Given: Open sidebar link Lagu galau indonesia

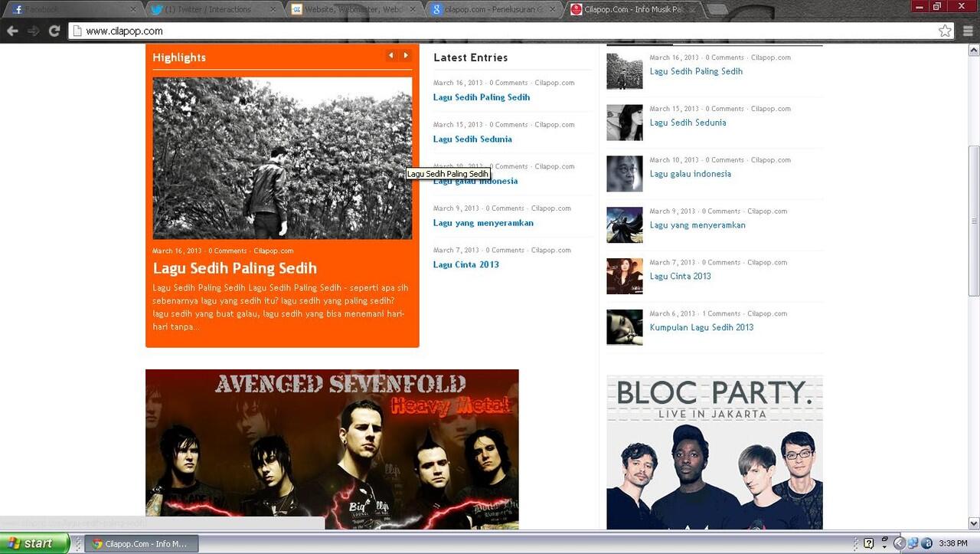Looking at the screenshot, I should 691,174.
